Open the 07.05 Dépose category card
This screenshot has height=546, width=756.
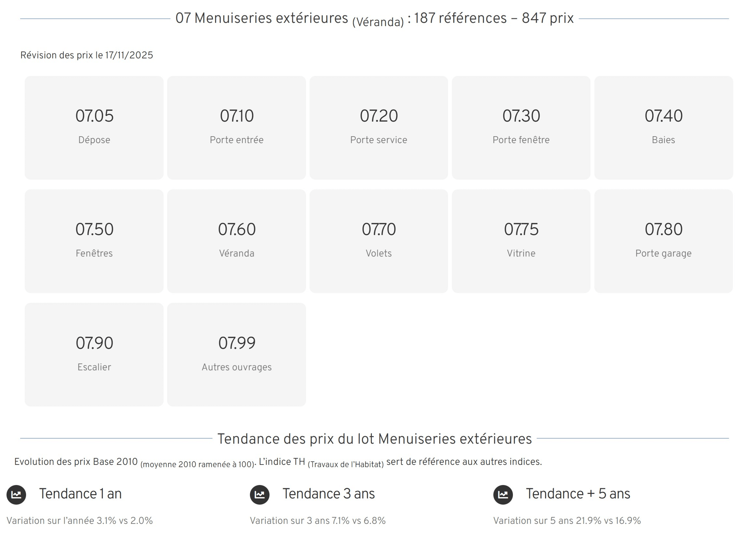[x=94, y=128]
